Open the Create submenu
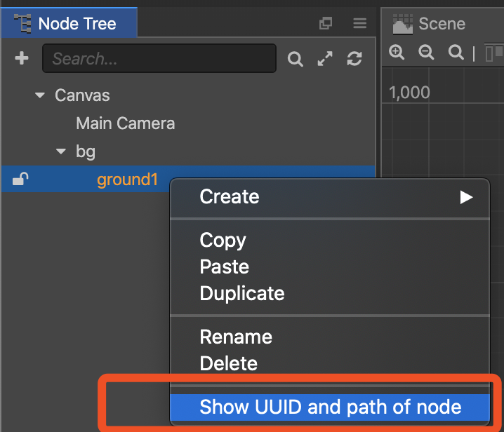This screenshot has width=504, height=432. click(x=330, y=197)
